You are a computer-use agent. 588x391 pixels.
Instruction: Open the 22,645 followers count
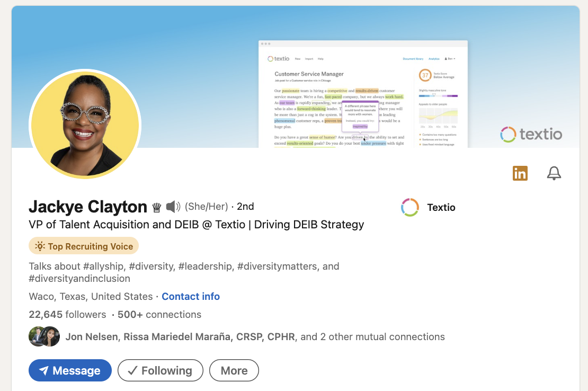pos(67,314)
